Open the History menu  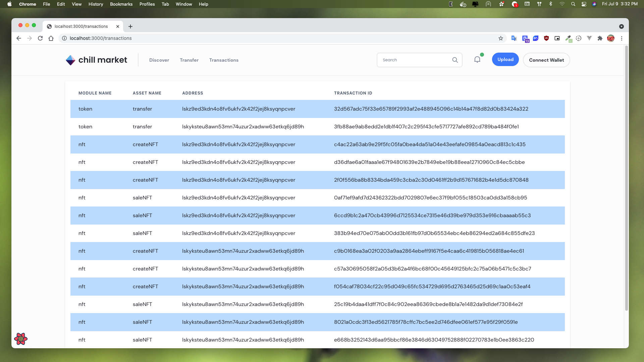coord(96,4)
